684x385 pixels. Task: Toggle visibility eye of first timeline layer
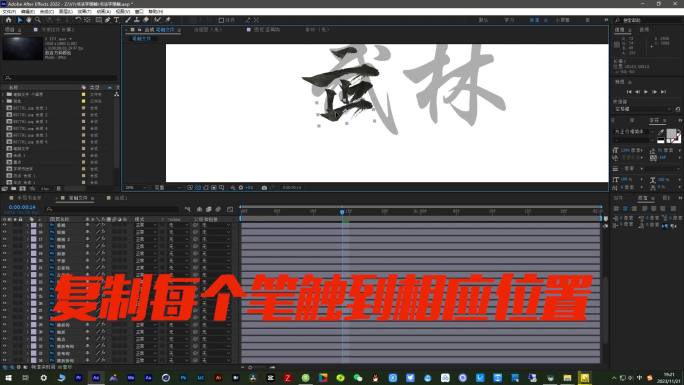(4, 225)
